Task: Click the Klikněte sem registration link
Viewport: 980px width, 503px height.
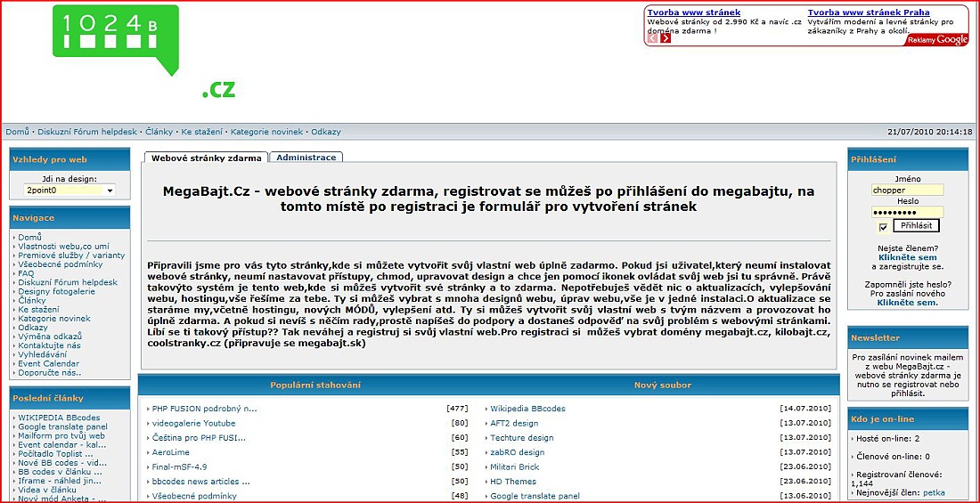Action: (x=908, y=257)
